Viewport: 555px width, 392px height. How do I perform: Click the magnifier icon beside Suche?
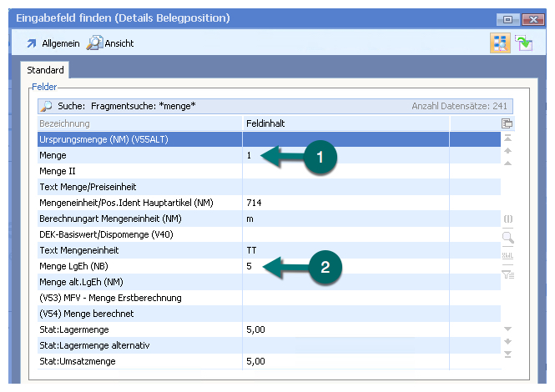point(47,107)
